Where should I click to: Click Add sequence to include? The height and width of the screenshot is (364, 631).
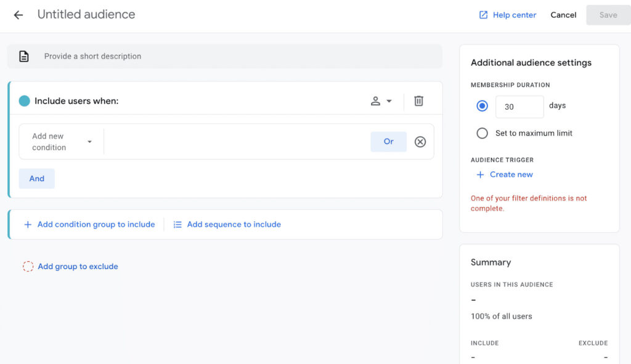click(234, 225)
